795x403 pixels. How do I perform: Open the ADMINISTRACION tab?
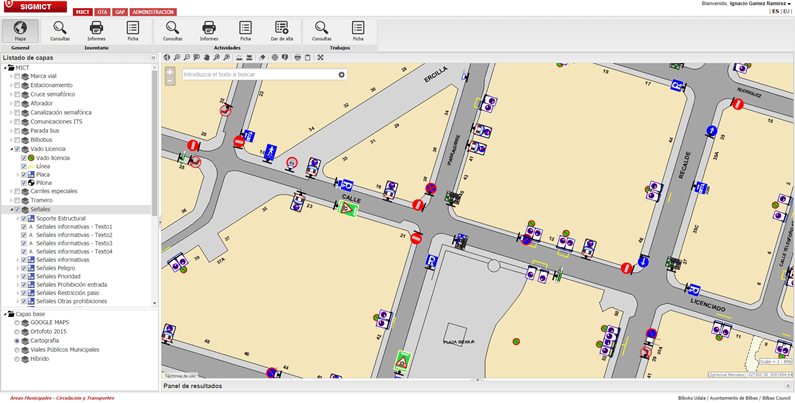coord(153,12)
